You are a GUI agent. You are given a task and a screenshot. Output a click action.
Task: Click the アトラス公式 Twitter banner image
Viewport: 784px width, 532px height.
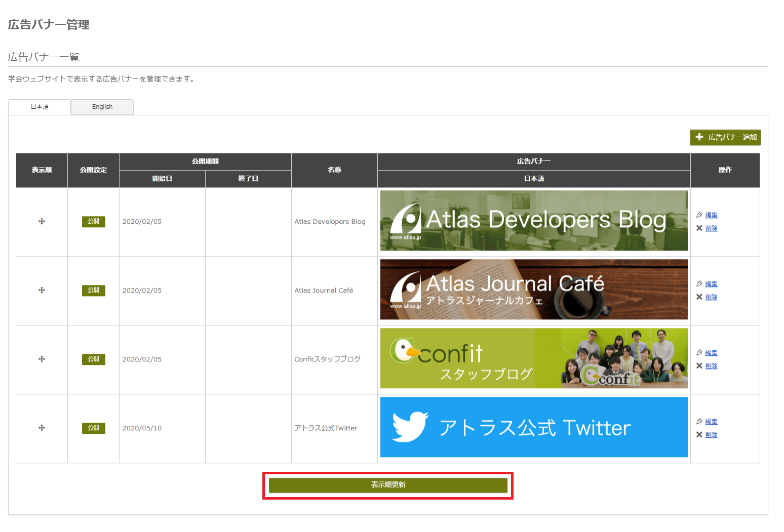tap(534, 427)
